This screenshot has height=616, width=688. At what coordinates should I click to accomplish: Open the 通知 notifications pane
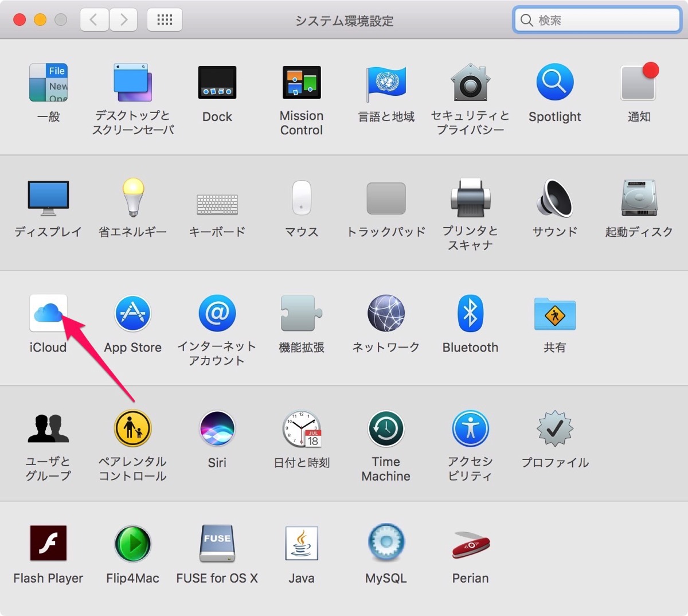639,82
